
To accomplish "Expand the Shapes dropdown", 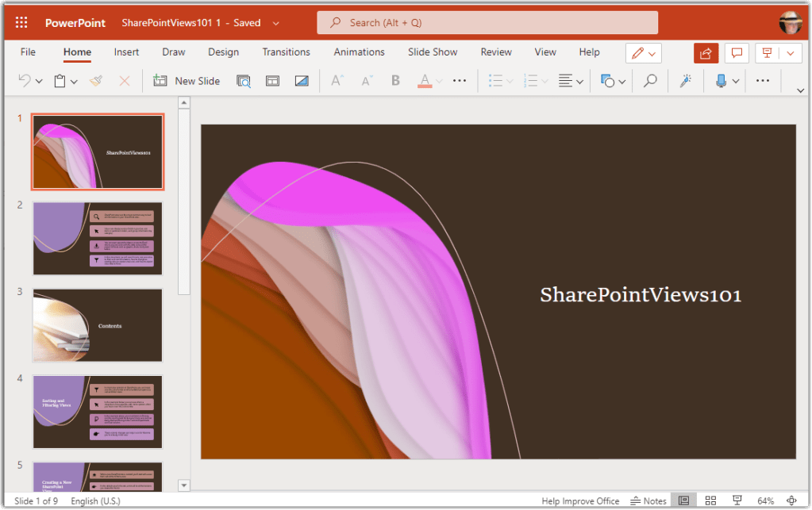I will pos(622,81).
